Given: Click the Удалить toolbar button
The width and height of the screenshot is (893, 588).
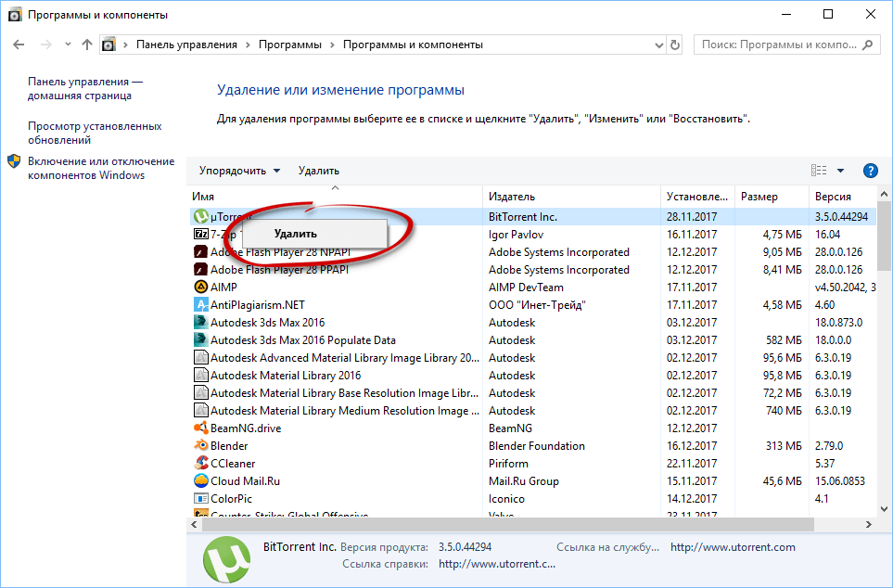Looking at the screenshot, I should coord(319,171).
